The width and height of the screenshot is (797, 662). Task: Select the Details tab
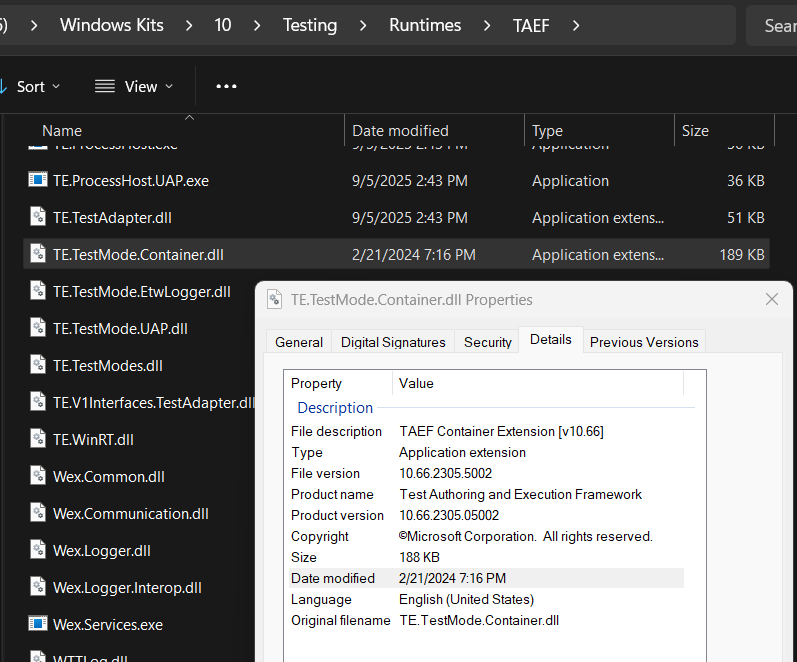[x=550, y=340]
